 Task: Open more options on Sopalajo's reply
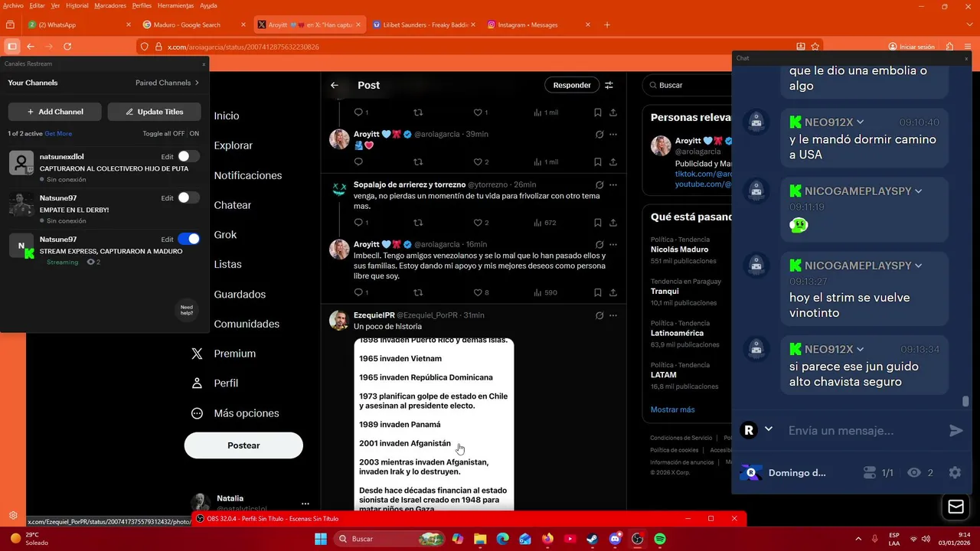coord(613,185)
